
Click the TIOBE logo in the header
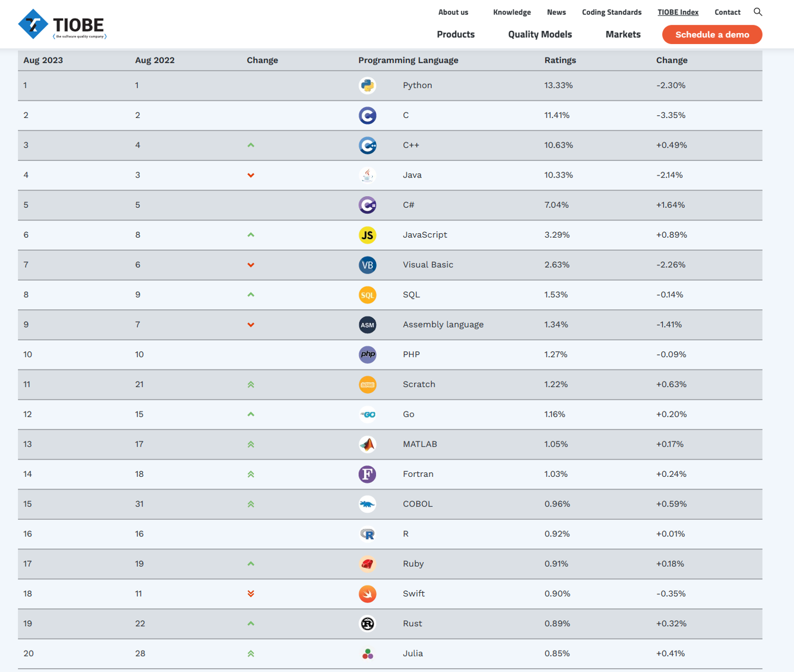point(62,25)
